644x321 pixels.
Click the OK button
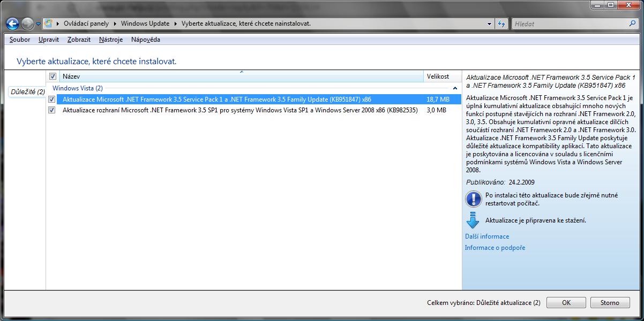coord(566,303)
